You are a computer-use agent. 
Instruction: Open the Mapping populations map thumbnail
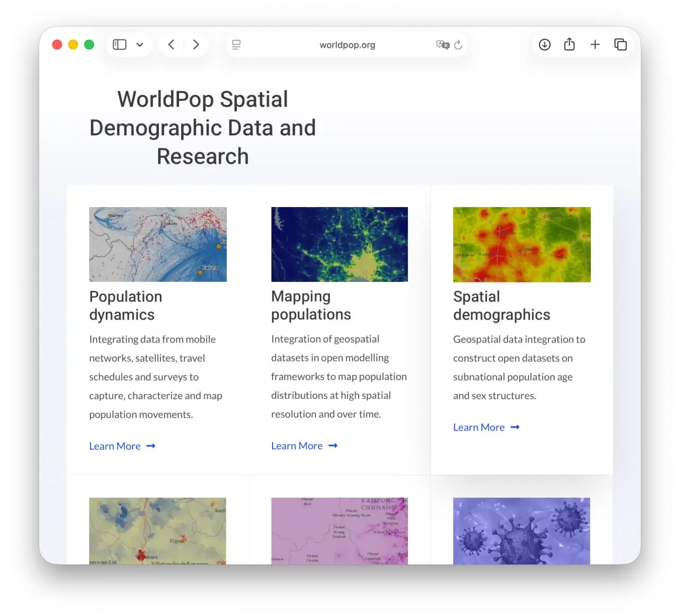coord(339,244)
